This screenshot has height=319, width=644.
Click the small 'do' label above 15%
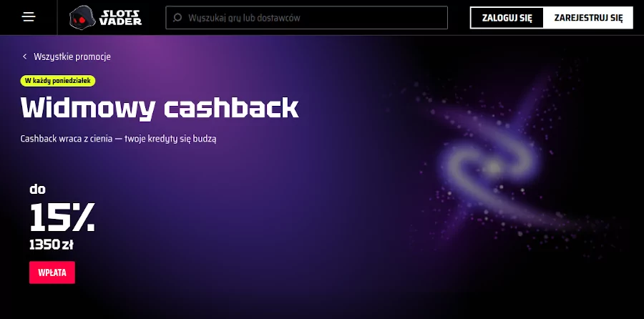(37, 190)
